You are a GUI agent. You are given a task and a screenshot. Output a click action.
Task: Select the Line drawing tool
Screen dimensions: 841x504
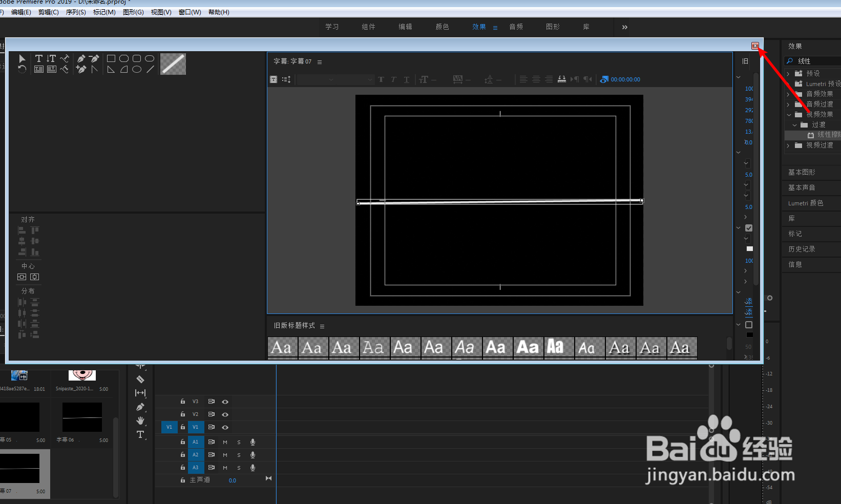tap(150, 69)
